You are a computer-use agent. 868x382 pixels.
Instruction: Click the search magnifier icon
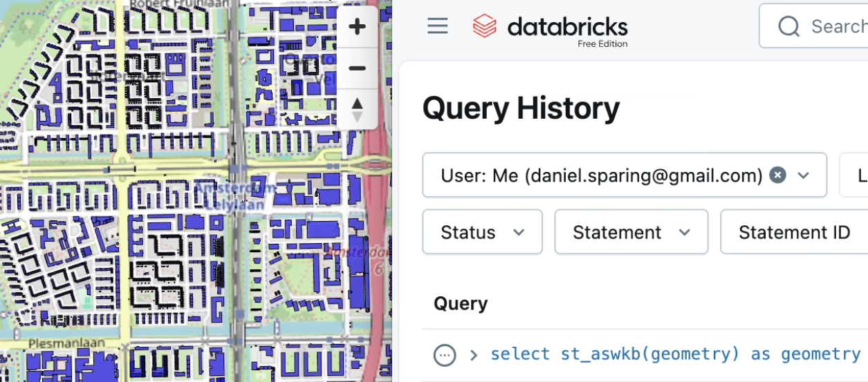point(788,27)
